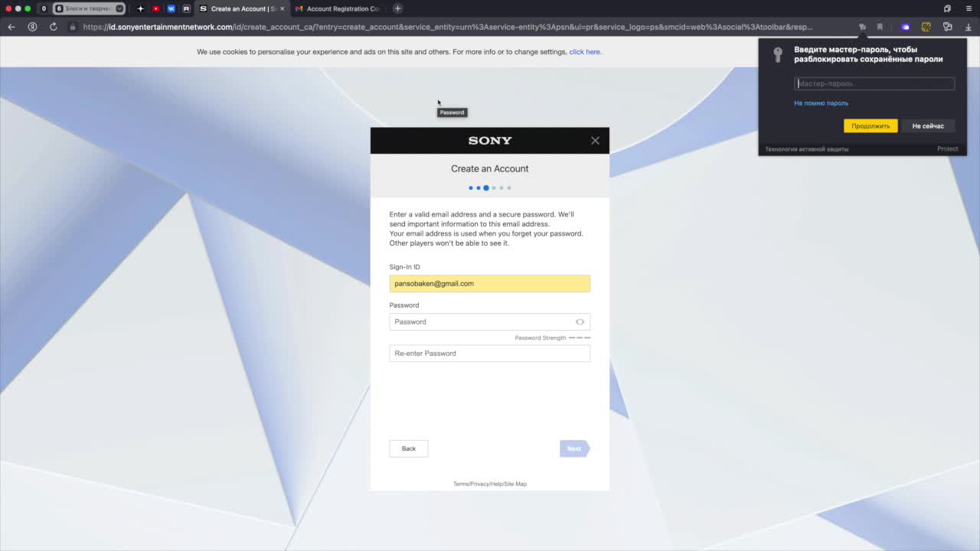Click the 'Protect' label in the password popup
Viewport: 980px width, 551px height.
947,149
